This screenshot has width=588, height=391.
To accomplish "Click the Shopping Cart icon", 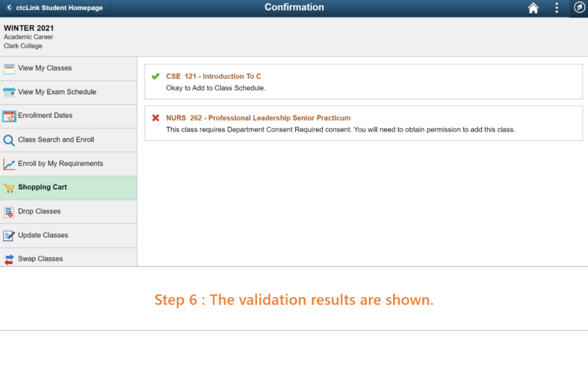I will coord(9,188).
